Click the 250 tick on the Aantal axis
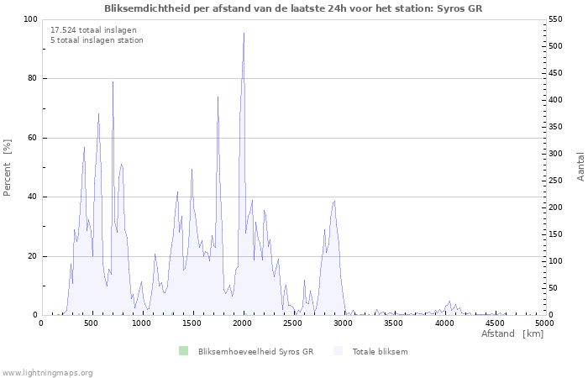 pyautogui.click(x=555, y=181)
